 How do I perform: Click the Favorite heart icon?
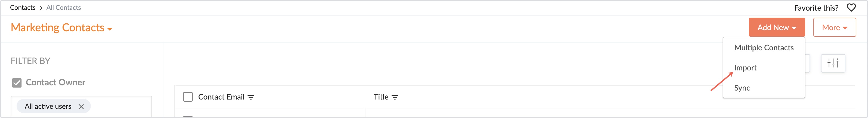(851, 7)
